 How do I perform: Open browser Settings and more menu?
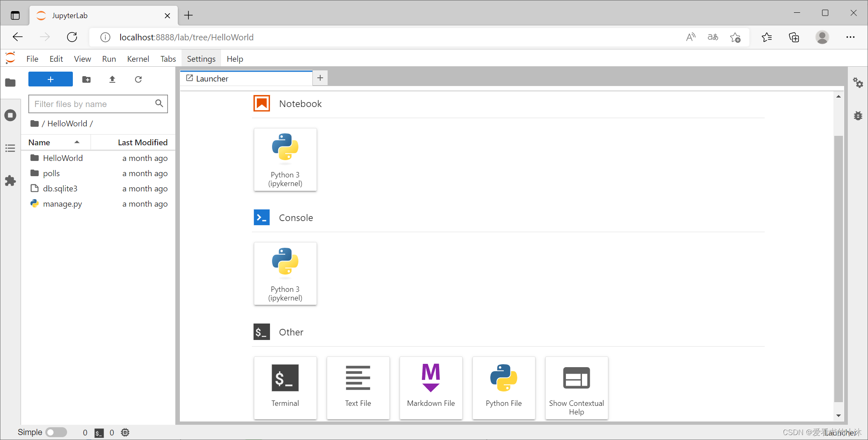pos(850,37)
